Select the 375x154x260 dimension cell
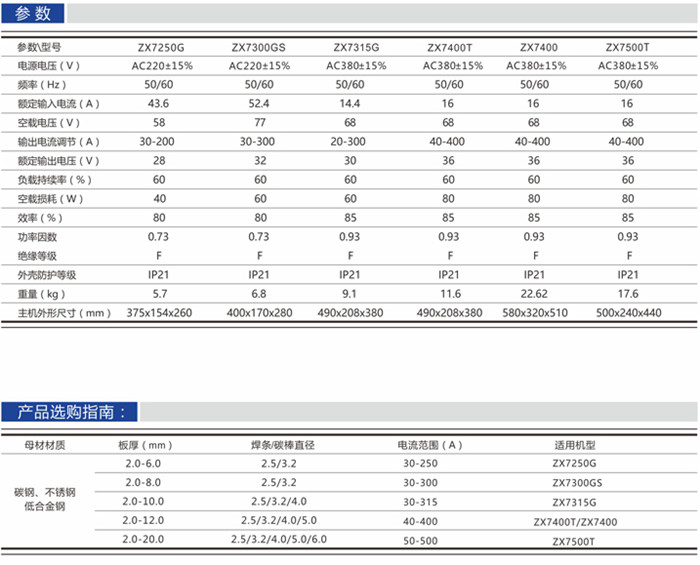The image size is (700, 565). click(159, 313)
